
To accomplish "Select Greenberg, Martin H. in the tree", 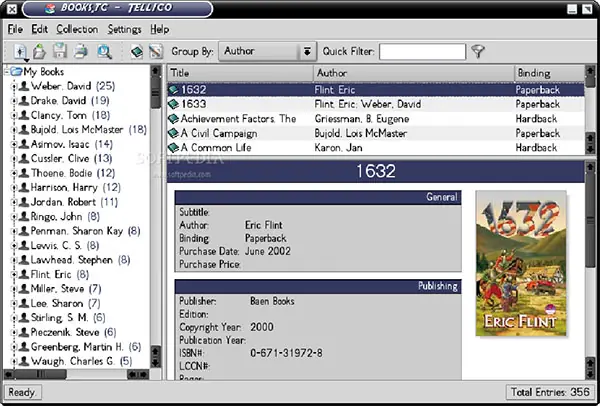I will click(86, 347).
